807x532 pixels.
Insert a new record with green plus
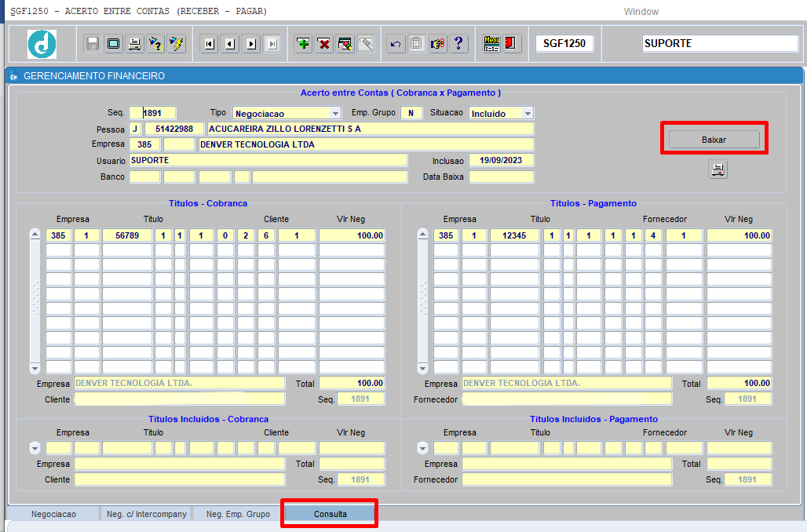(x=304, y=44)
